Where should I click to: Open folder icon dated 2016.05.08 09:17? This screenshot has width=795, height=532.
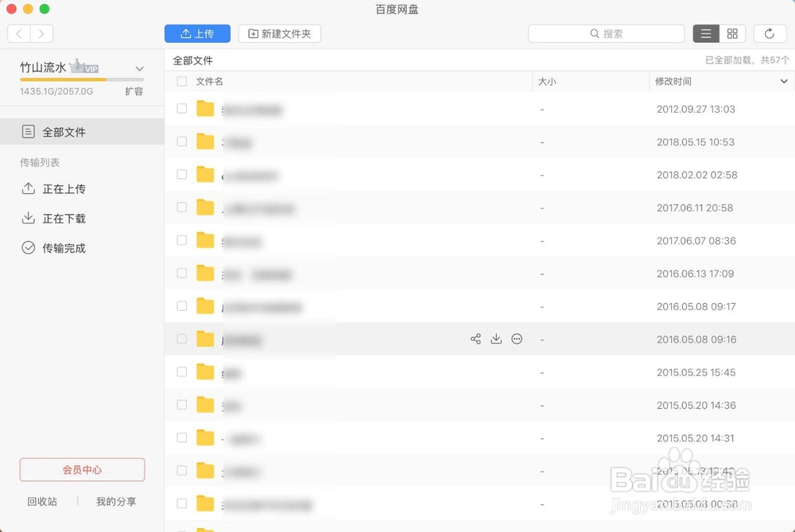pos(205,306)
